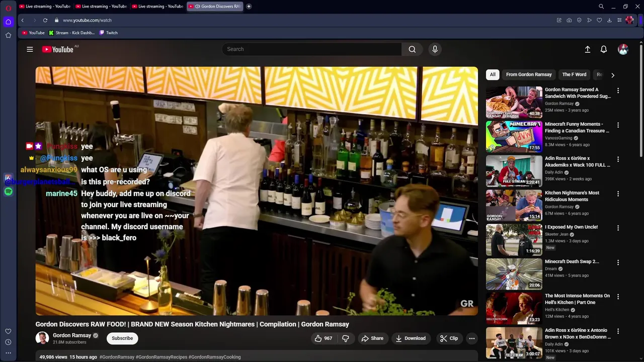Screen dimensions: 644x362
Task: Open options menu for Powdered Sugar Sandwich video
Action: pyautogui.click(x=618, y=90)
